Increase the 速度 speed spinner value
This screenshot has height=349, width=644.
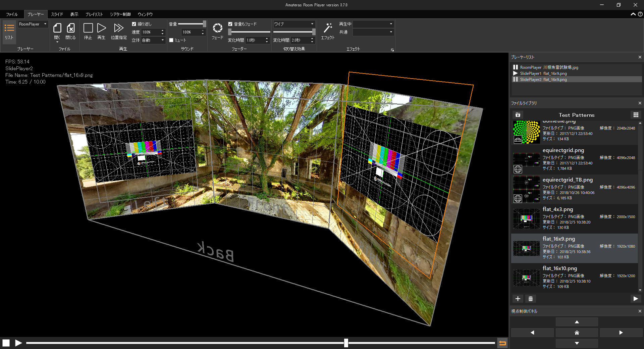pos(163,31)
